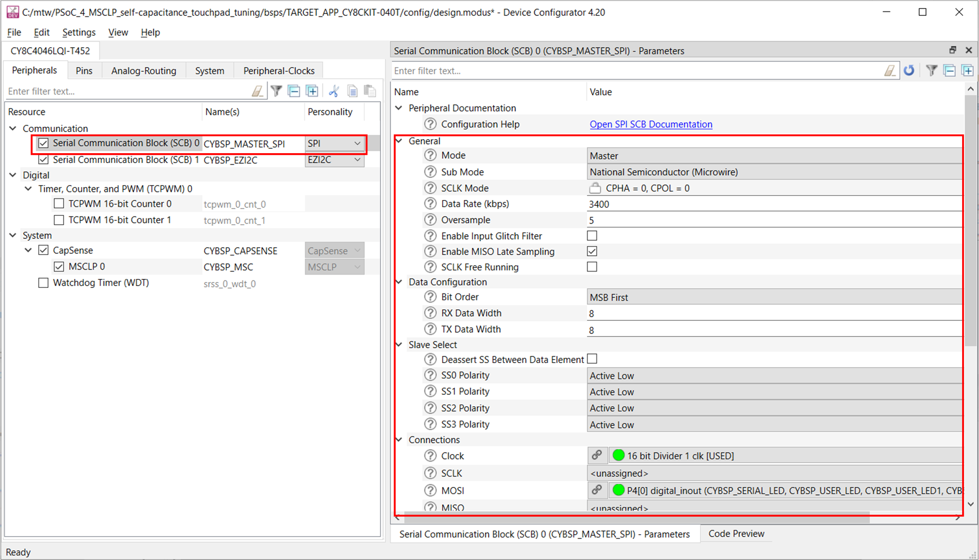Collapse all resources icon in Peripherals toolbar
The height and width of the screenshot is (560, 979).
294,91
